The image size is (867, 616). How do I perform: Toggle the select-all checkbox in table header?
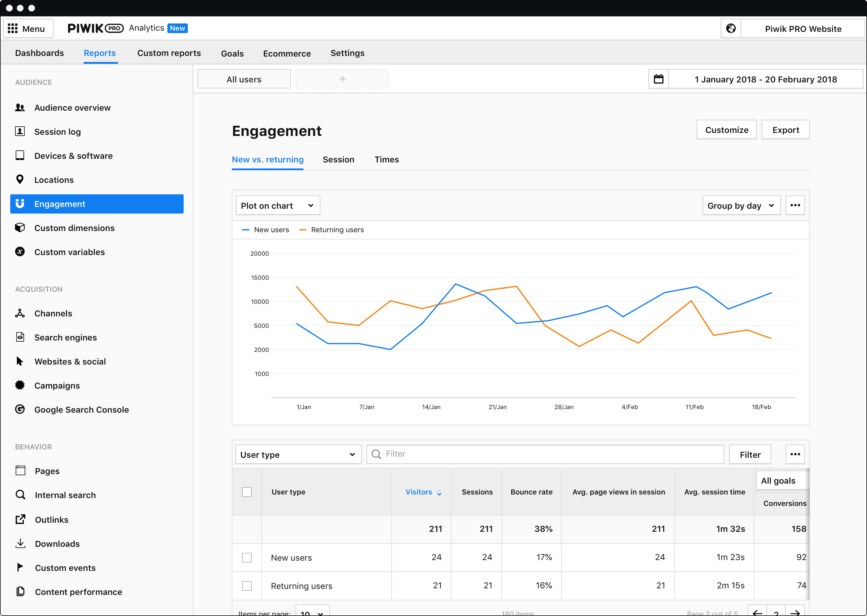pos(247,492)
